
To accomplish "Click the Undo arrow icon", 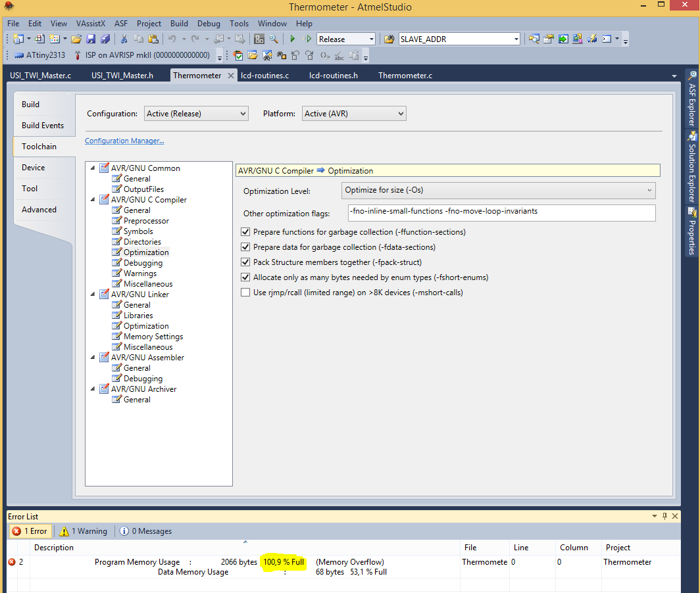I will pyautogui.click(x=172, y=39).
